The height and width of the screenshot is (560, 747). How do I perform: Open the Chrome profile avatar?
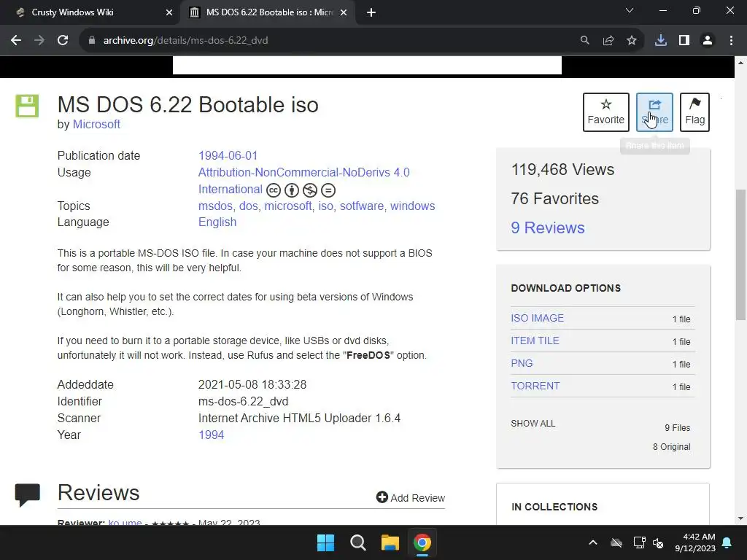708,41
